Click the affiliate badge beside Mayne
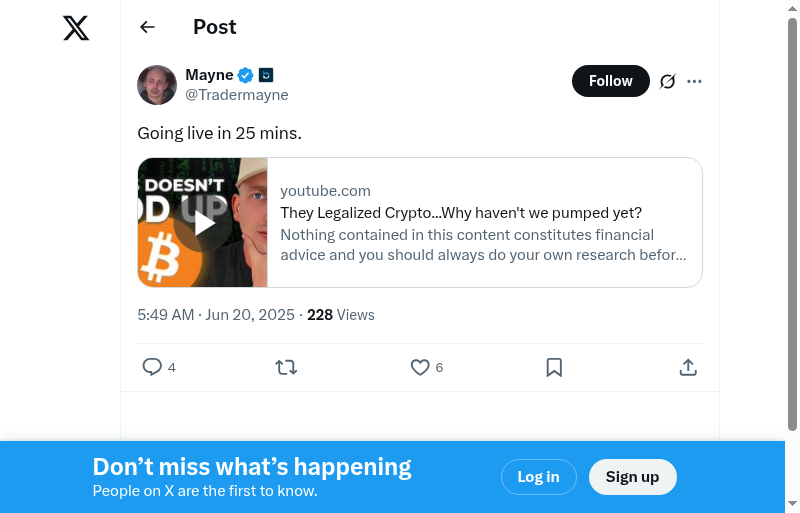Image resolution: width=800 pixels, height=513 pixels. [266, 75]
